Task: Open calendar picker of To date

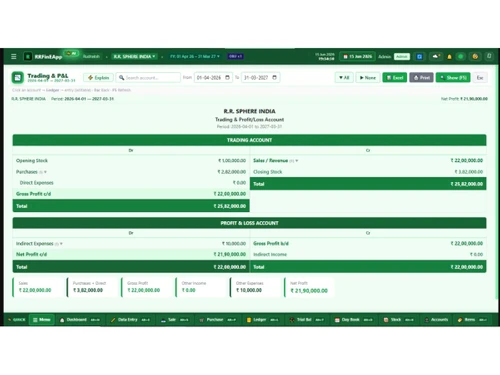Action: [274, 77]
